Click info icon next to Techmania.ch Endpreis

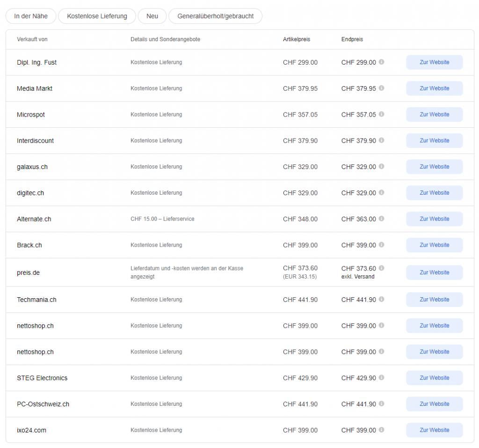(x=381, y=299)
